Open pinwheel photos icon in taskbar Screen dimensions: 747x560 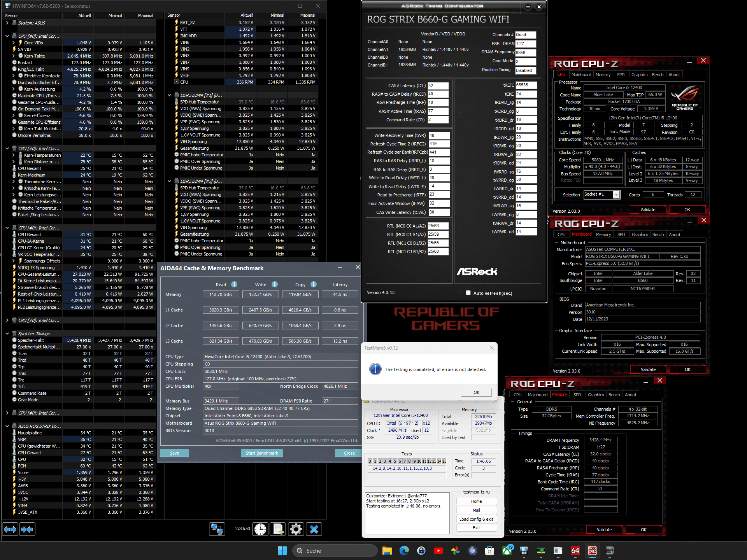coord(456,551)
